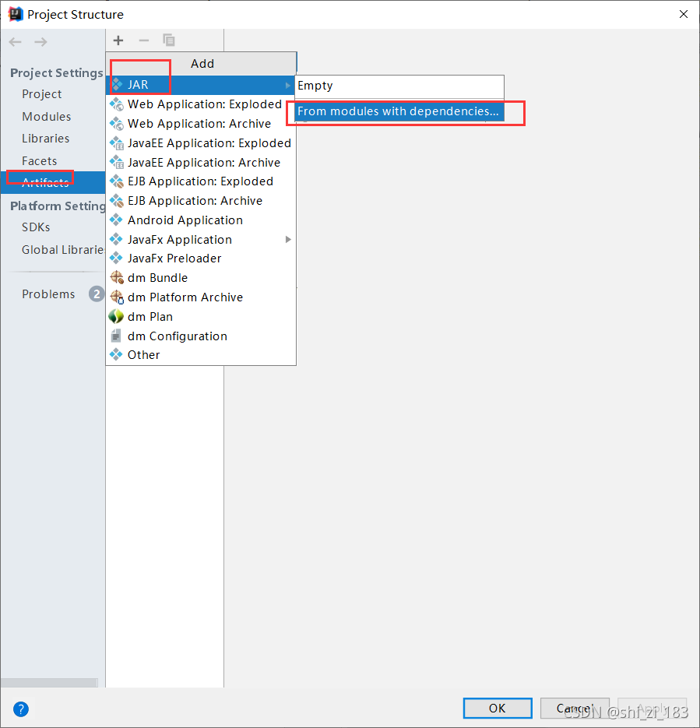Expand the JavaFx Application submenu arrow
The height and width of the screenshot is (728, 700).
(288, 240)
